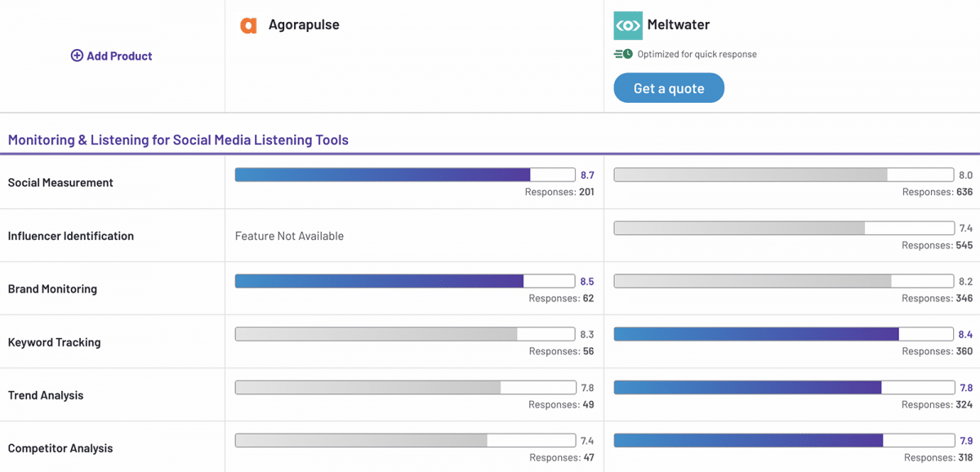
Task: Click the 8.5 Brand Monitoring score
Action: coord(587,281)
